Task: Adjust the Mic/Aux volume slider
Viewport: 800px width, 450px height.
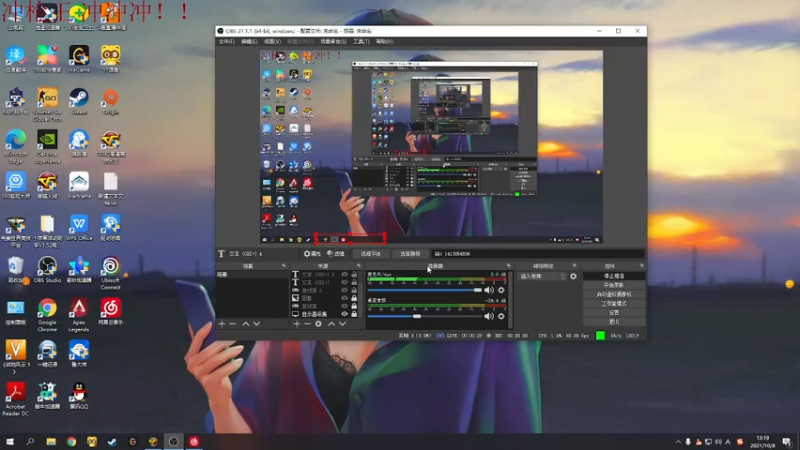Action: point(424,290)
